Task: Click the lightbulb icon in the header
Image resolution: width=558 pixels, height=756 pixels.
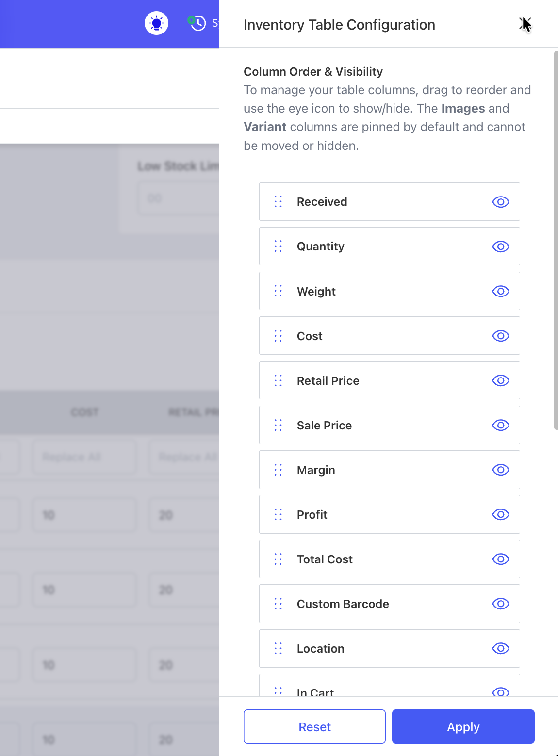Action: (157, 23)
